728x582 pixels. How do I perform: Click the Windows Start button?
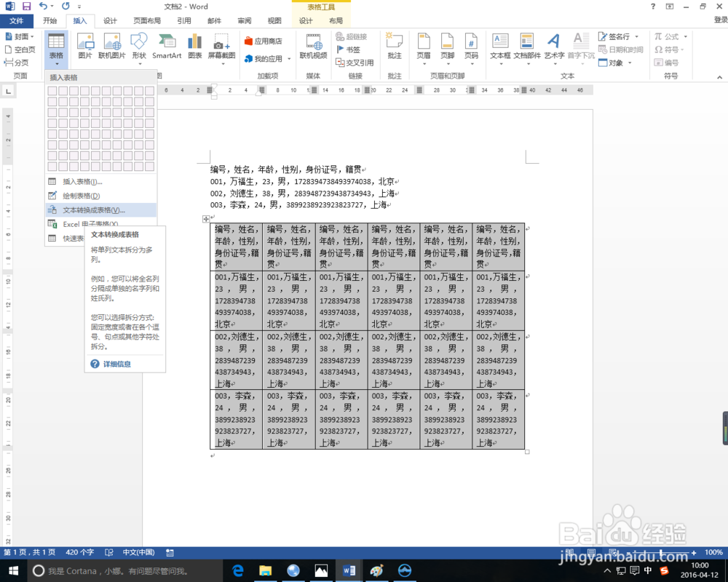click(13, 571)
